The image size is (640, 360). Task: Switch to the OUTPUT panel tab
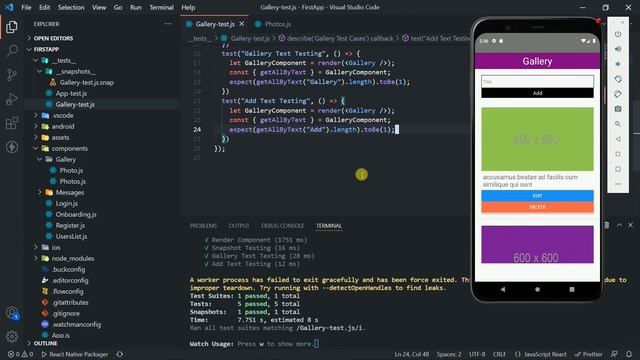click(x=239, y=226)
